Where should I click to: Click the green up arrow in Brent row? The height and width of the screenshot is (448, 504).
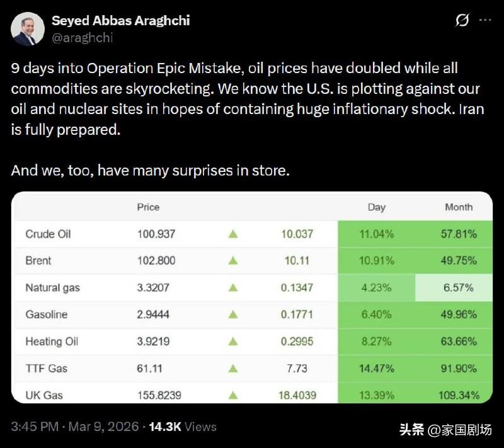coord(232,260)
